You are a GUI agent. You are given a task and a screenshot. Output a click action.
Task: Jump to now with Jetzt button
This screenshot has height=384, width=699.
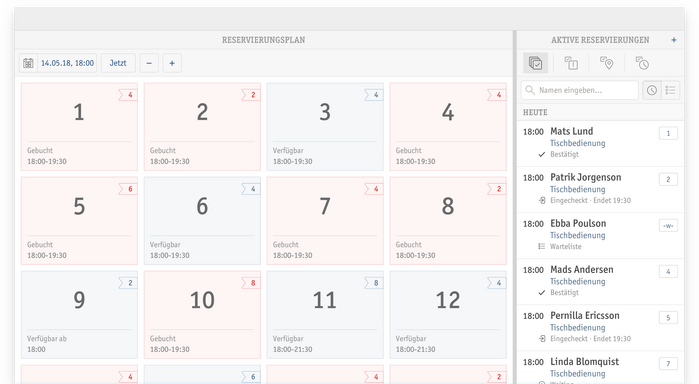(118, 63)
